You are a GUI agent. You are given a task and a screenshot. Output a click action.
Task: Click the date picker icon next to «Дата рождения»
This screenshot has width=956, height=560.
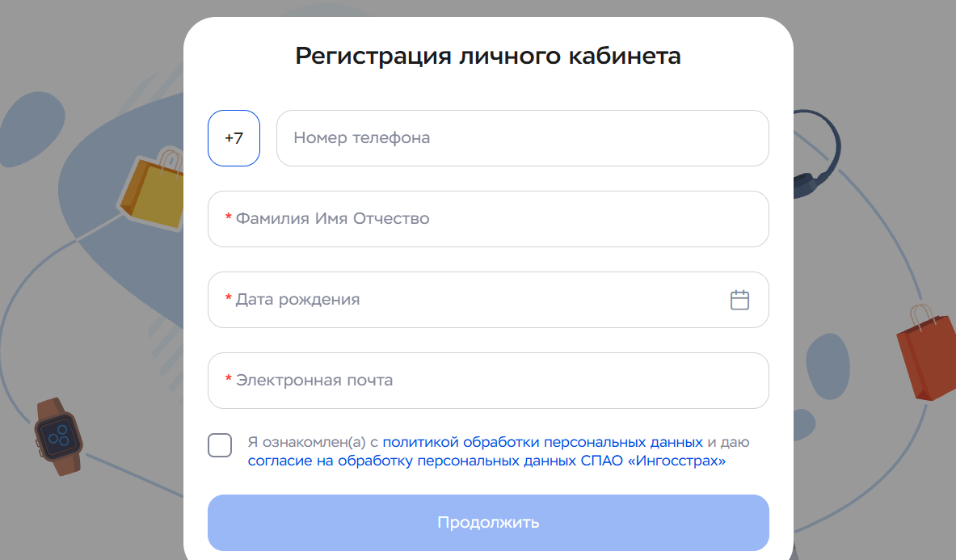pos(739,299)
